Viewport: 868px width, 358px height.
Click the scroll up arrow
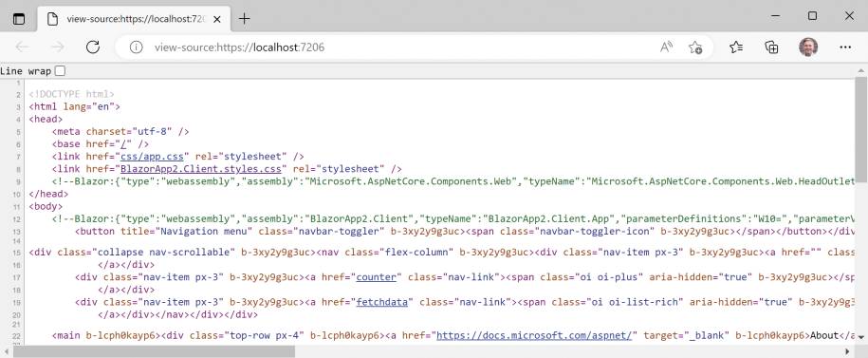860,71
